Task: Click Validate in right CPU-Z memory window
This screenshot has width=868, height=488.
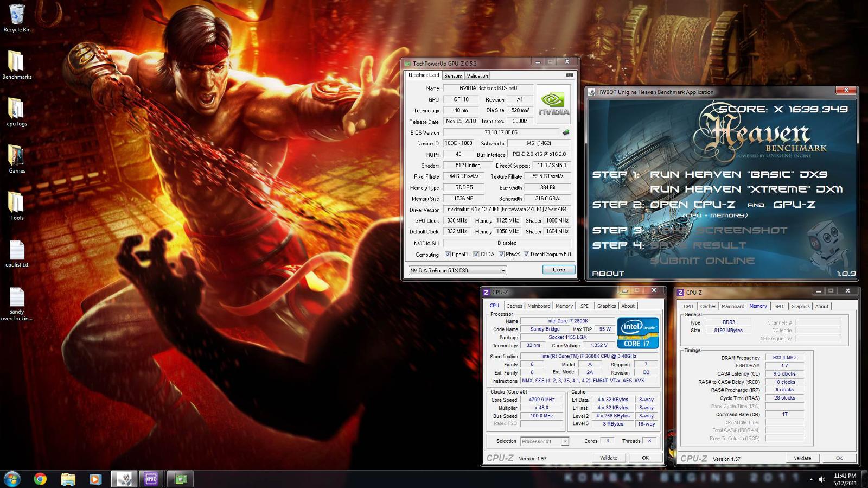Action: coord(802,458)
